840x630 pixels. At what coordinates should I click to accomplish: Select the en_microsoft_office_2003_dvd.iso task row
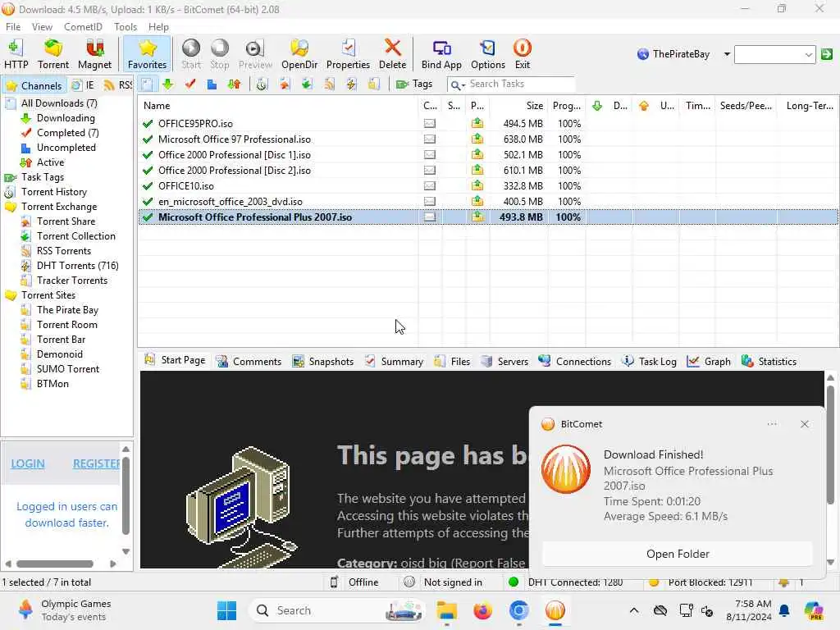[x=488, y=202]
